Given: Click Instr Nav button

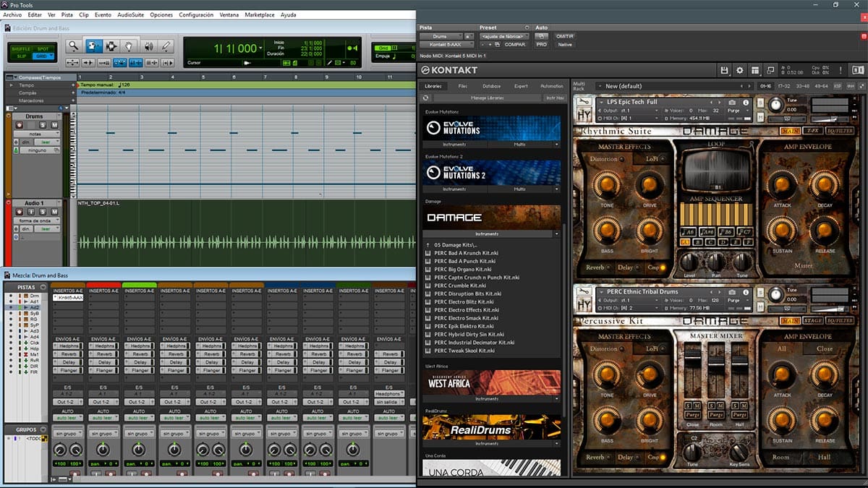Looking at the screenshot, I should (x=555, y=98).
